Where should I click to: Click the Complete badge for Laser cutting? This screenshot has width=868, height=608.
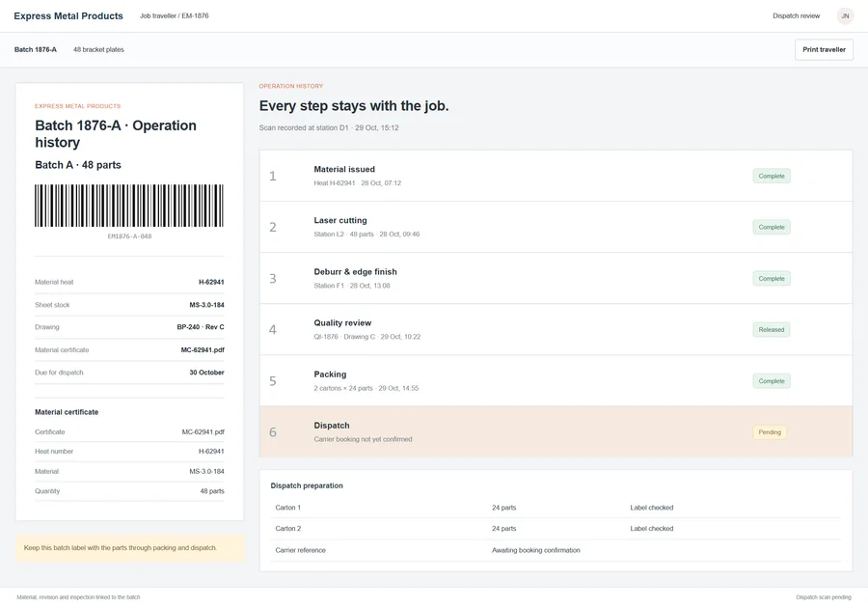click(x=772, y=227)
